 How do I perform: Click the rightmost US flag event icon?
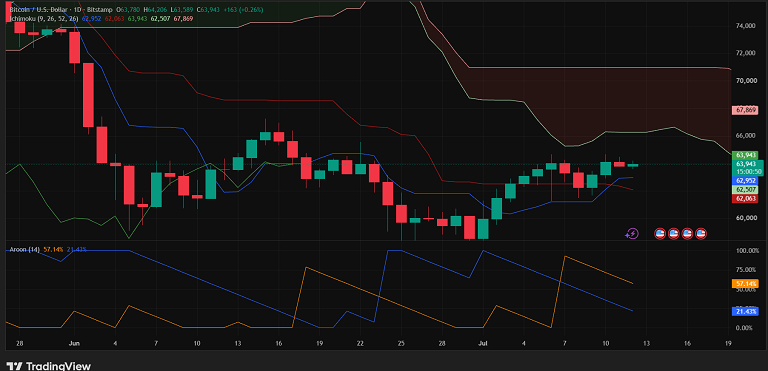click(x=701, y=234)
